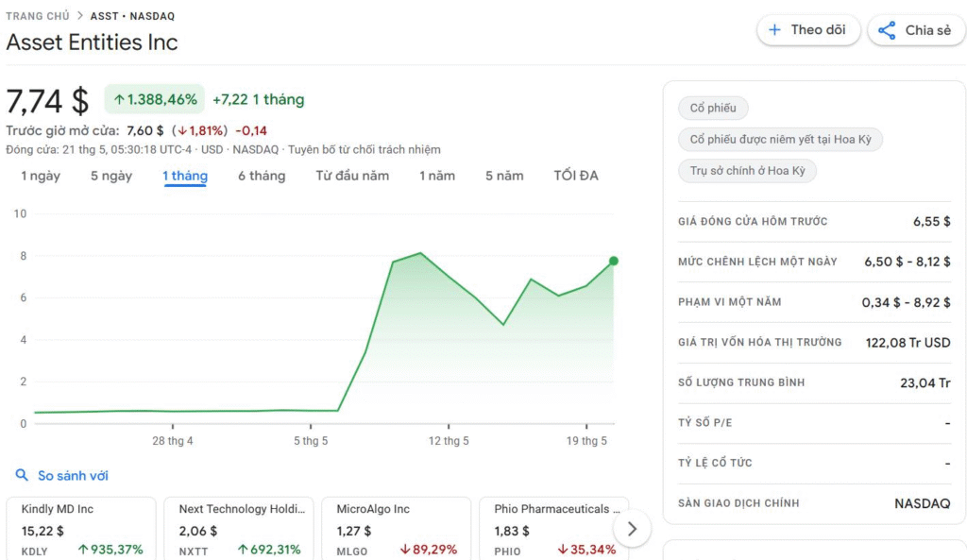The image size is (967, 560).
Task: Click the 6,50 $ - 8,12 $ range value
Action: click(908, 262)
